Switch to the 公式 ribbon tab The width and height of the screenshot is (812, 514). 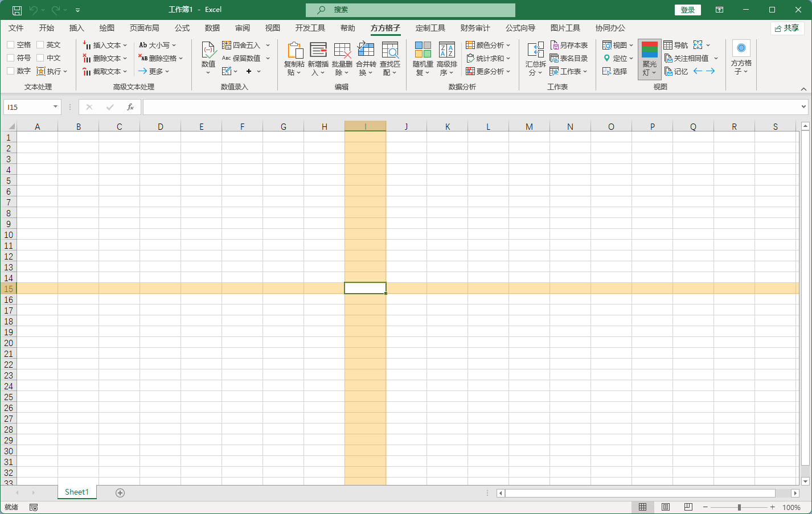182,28
